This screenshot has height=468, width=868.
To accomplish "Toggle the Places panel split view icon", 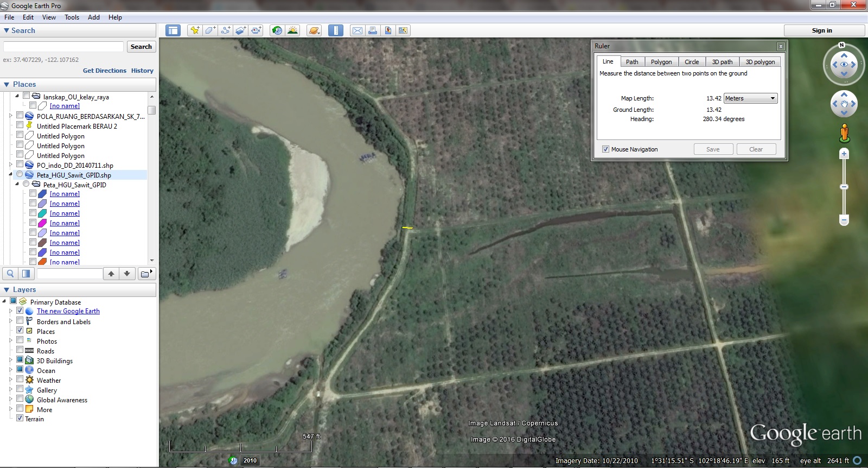I will (x=25, y=274).
